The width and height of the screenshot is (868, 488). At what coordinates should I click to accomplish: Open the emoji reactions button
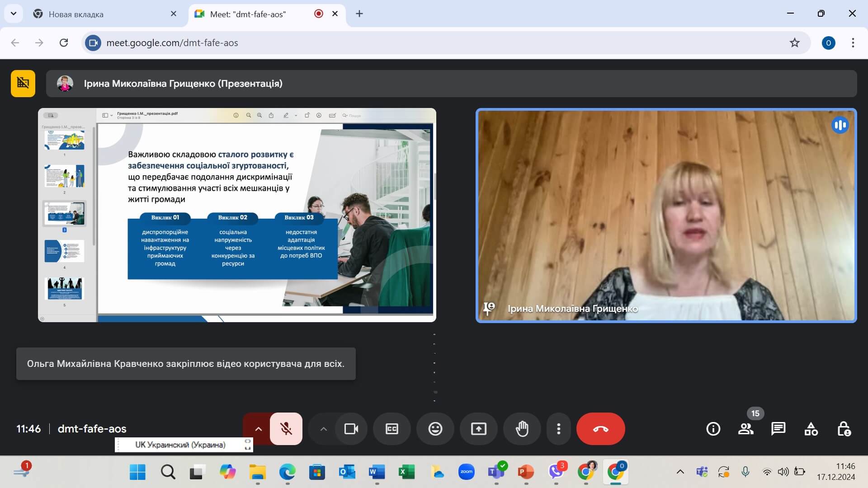click(x=435, y=429)
